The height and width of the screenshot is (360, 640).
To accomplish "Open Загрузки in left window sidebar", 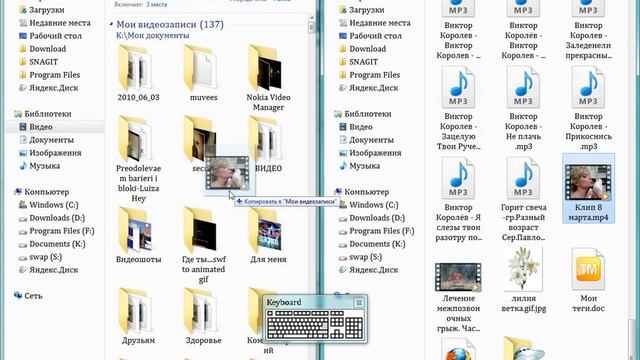I will [41, 10].
